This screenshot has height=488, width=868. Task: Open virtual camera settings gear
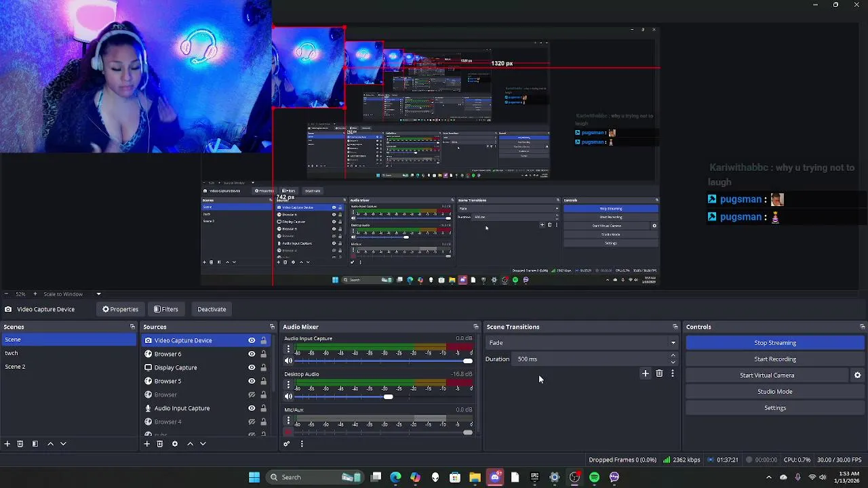[x=857, y=375]
